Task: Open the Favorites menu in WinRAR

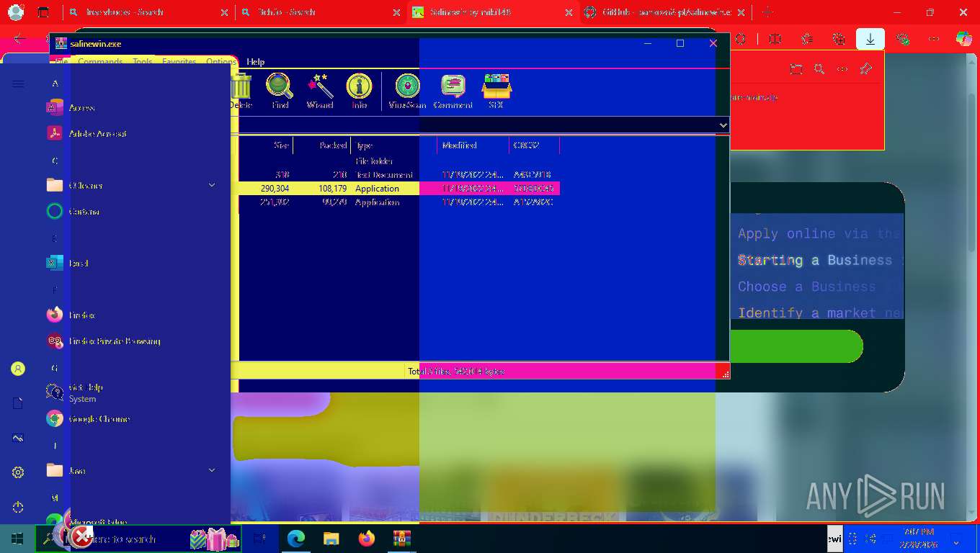Action: [179, 62]
